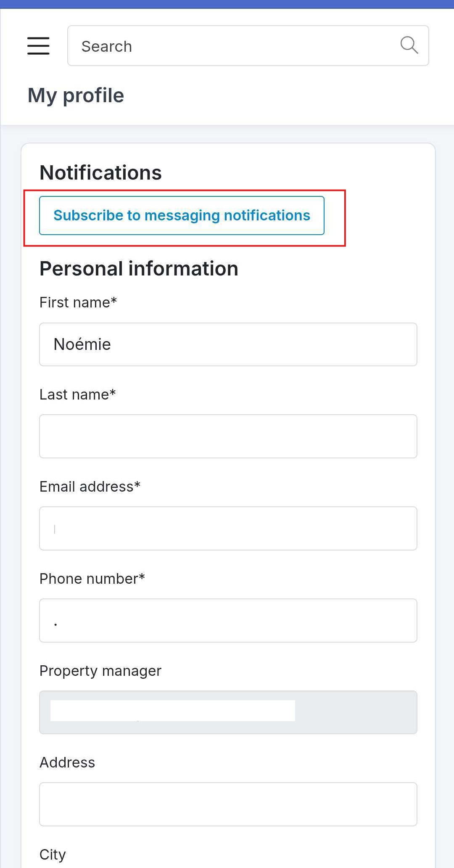The image size is (454, 868).
Task: Click the magnifier search icon
Action: tap(409, 45)
